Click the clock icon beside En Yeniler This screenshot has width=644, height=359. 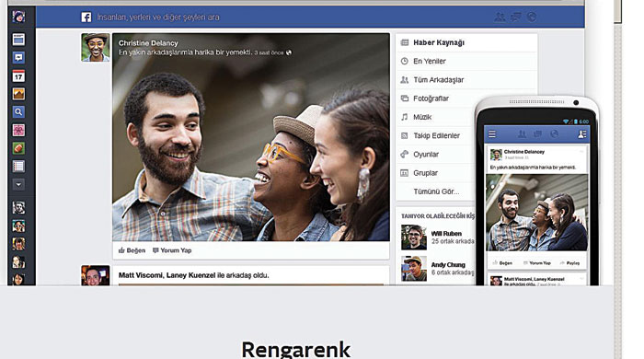[405, 61]
